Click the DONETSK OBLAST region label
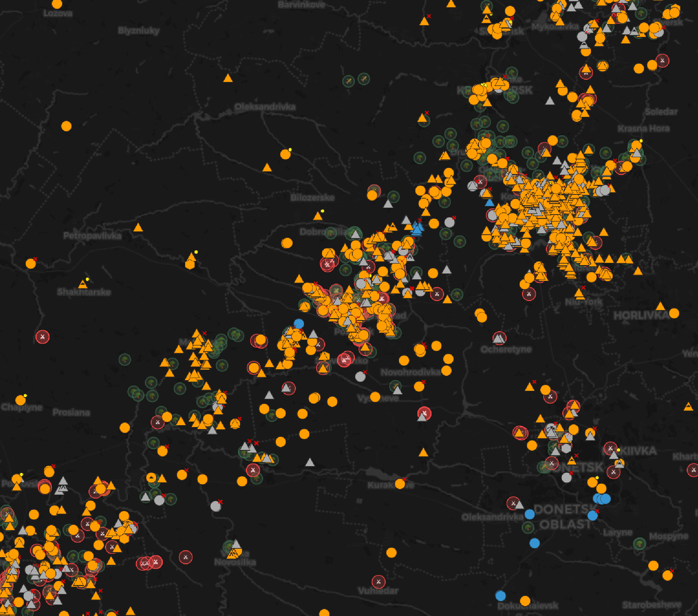 (565, 517)
